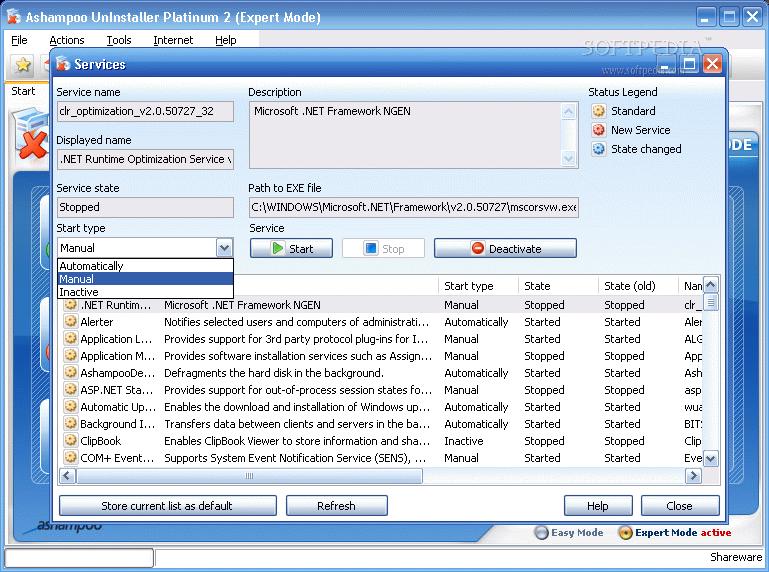The width and height of the screenshot is (769, 572).
Task: Select 'Defragments the hard disk in the background.'
Action: pyautogui.click(x=274, y=373)
